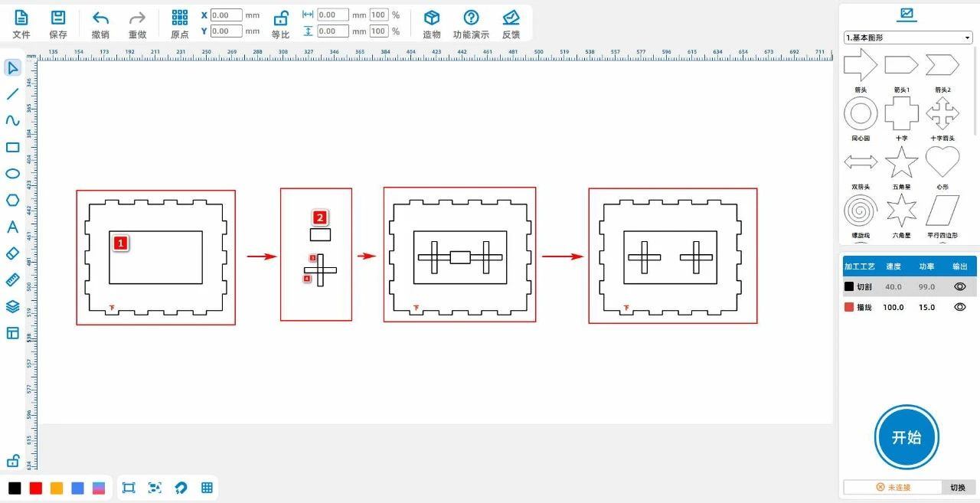Choose the ellipse drawing tool
Image resolution: width=980 pixels, height=503 pixels.
12,174
